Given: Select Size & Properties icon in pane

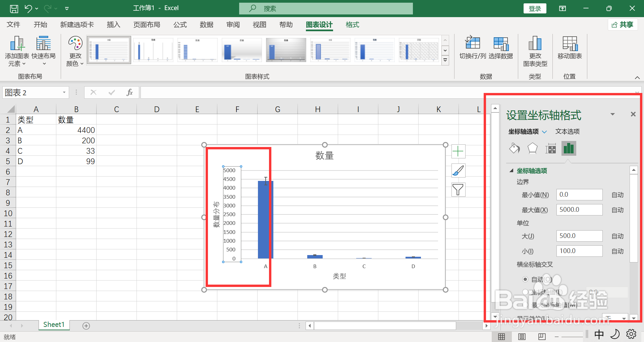Looking at the screenshot, I should click(x=550, y=148).
